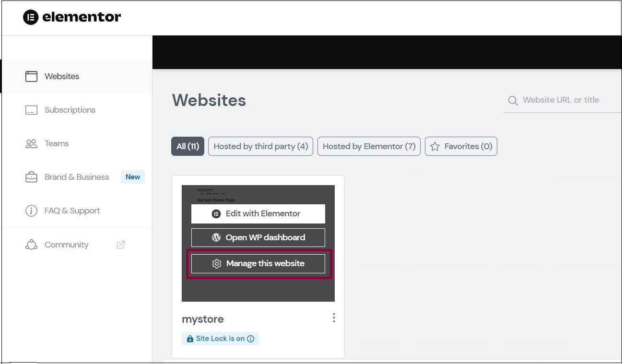Show Favorites (0) websites
This screenshot has width=622, height=364.
pyautogui.click(x=461, y=146)
